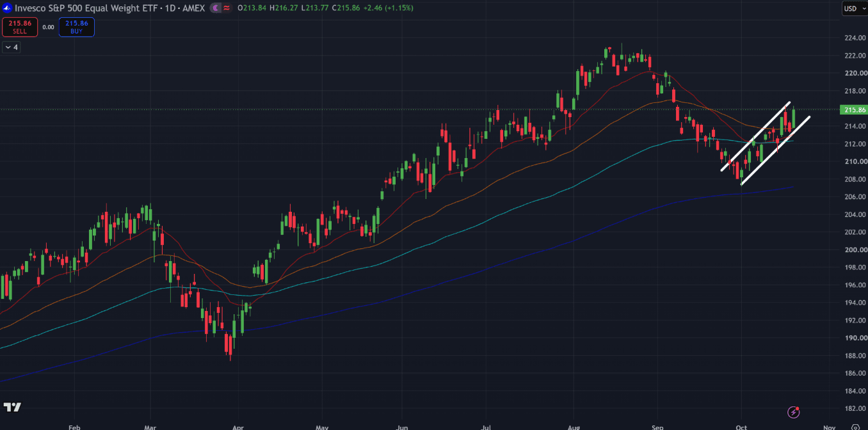Click the Aug label on time axis

(x=574, y=426)
